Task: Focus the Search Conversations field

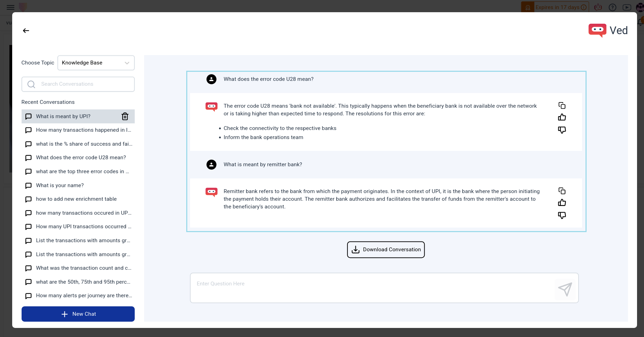Action: 84,84
